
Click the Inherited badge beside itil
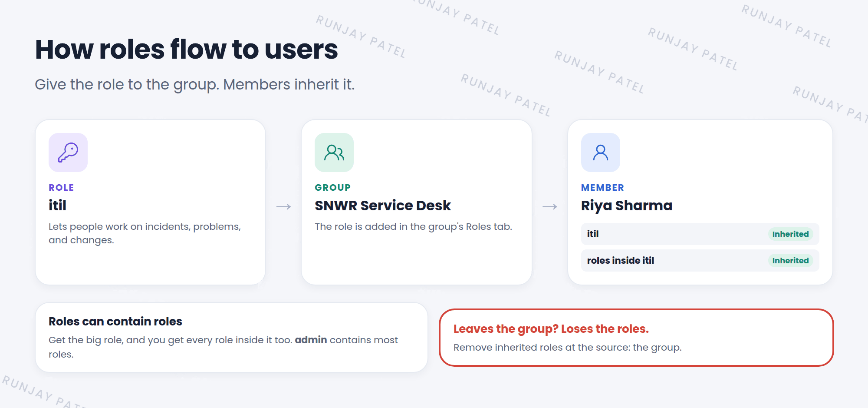[x=790, y=234]
